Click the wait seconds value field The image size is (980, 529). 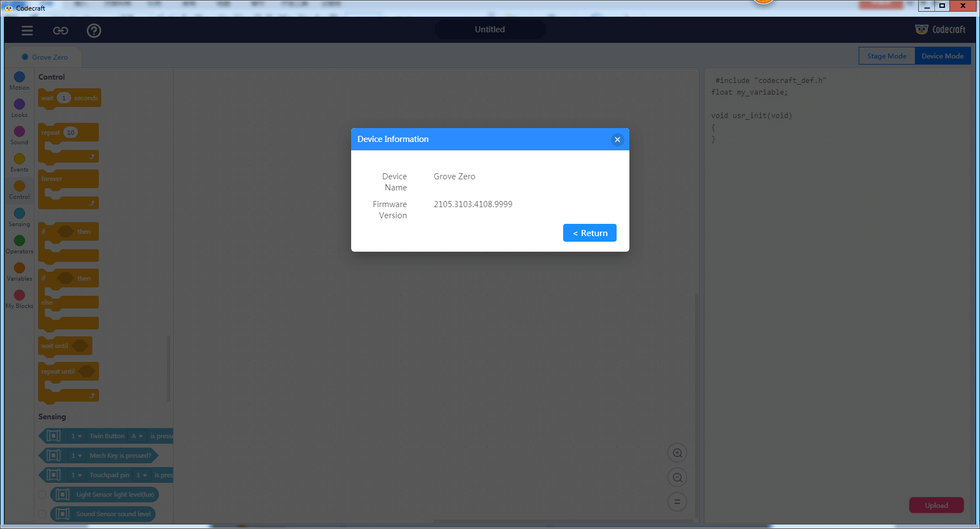[x=64, y=98]
